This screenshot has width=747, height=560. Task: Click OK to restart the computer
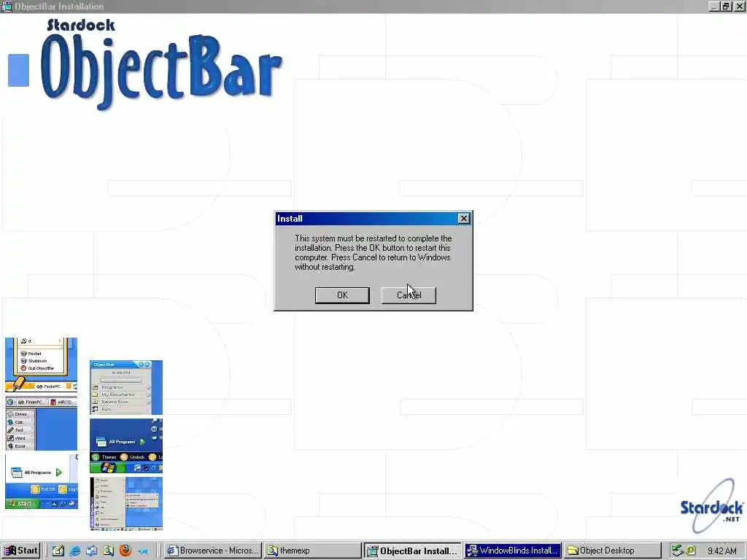point(342,295)
